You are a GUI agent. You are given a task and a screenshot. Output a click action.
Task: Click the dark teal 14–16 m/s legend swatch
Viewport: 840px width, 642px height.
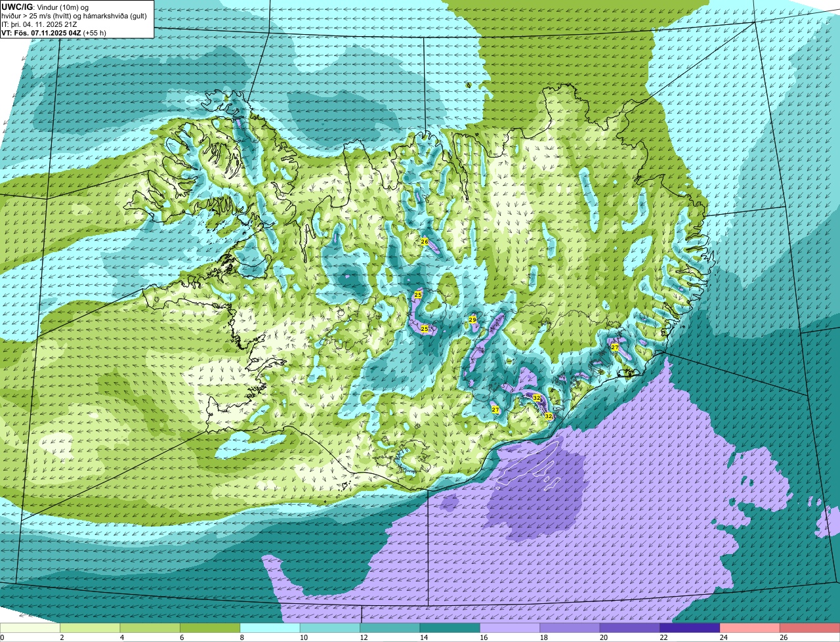coord(450,628)
